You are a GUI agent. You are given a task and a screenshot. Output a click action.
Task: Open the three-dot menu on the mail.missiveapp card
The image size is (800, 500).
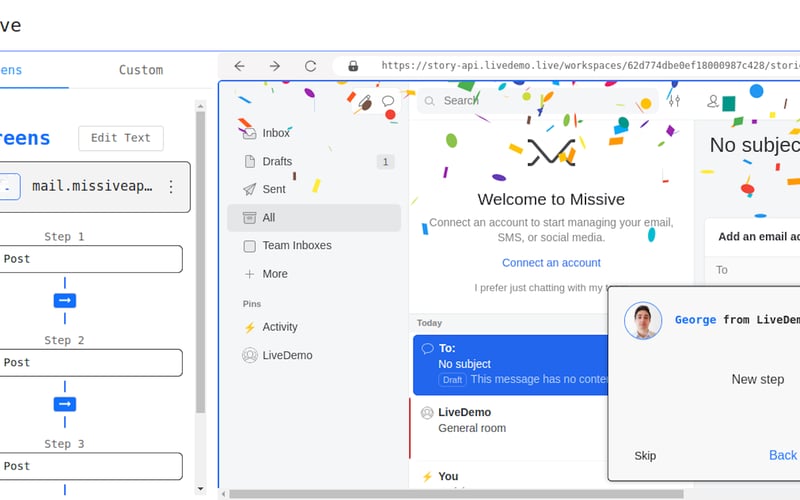[x=171, y=187]
